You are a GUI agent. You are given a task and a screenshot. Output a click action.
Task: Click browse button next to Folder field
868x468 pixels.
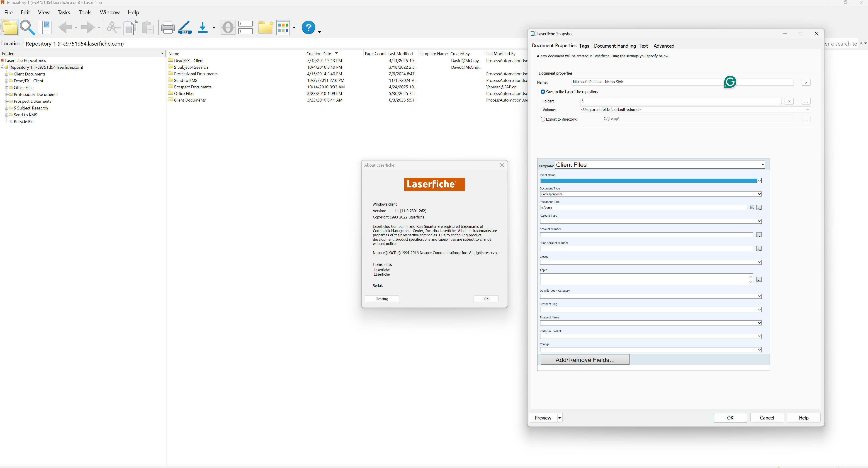[806, 101]
